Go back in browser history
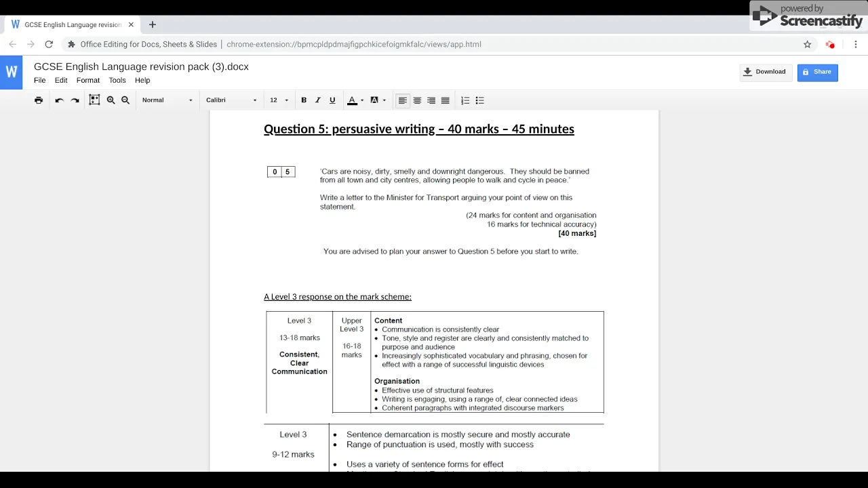868x488 pixels. click(12, 44)
